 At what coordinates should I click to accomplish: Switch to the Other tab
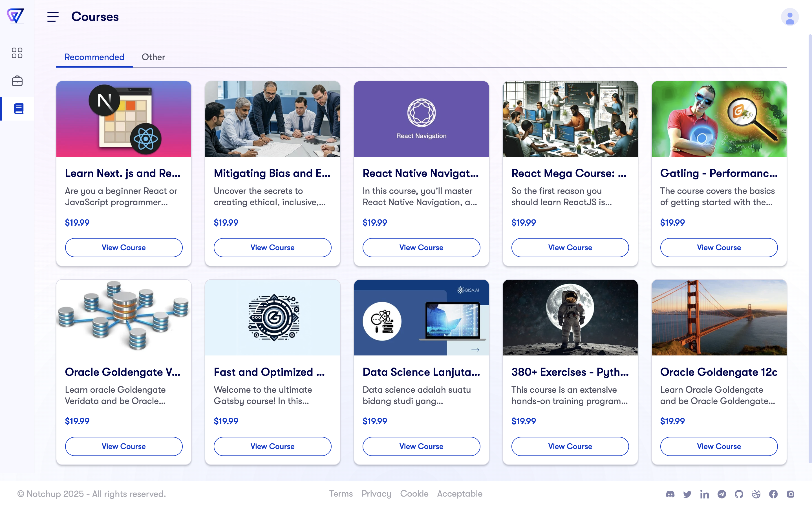pos(153,57)
